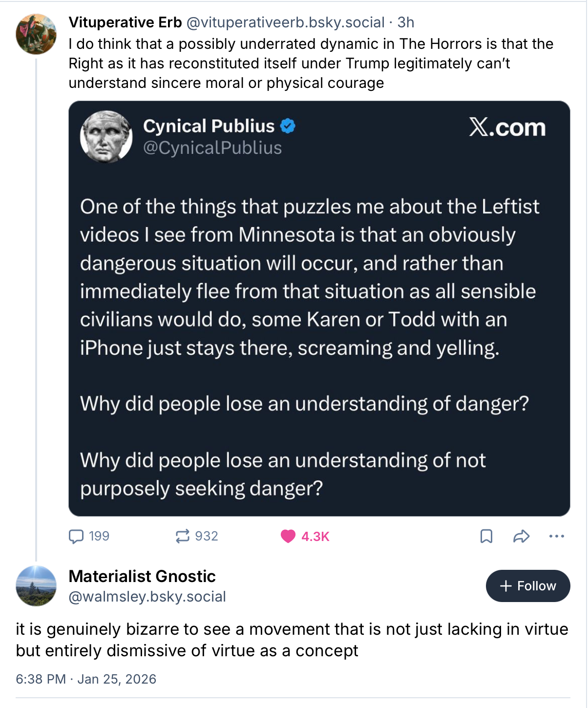
Task: Open the @vituperativeerb.bsky.social handle link
Action: pos(285,22)
